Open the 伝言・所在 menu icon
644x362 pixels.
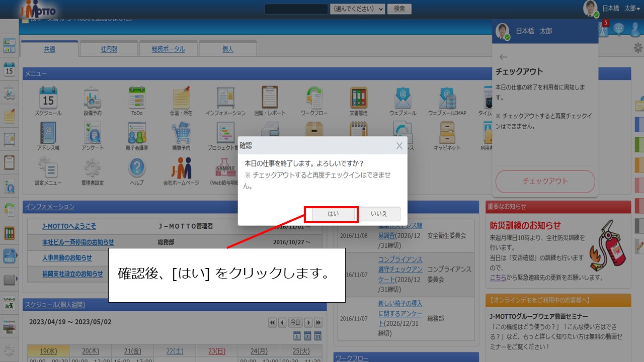pyautogui.click(x=181, y=97)
